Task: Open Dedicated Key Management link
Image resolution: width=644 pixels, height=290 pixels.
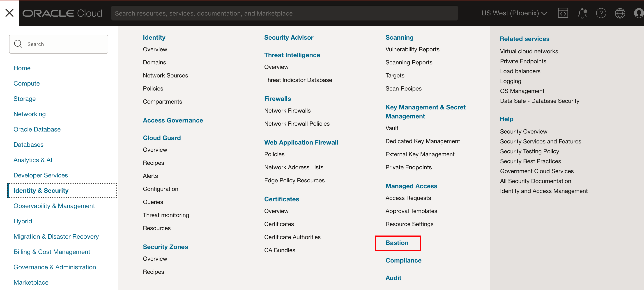Action: (x=423, y=141)
